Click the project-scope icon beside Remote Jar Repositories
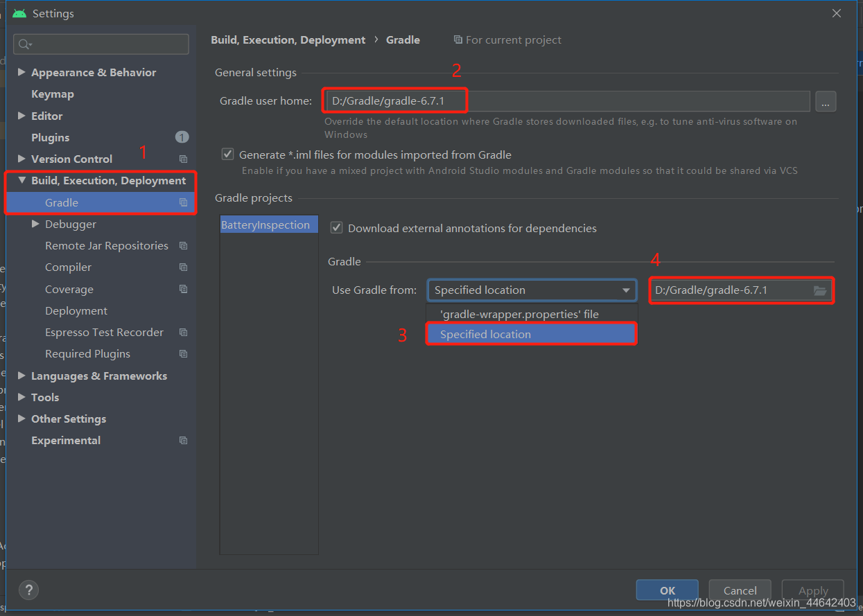Screen dimensions: 863x616 pyautogui.click(x=183, y=245)
